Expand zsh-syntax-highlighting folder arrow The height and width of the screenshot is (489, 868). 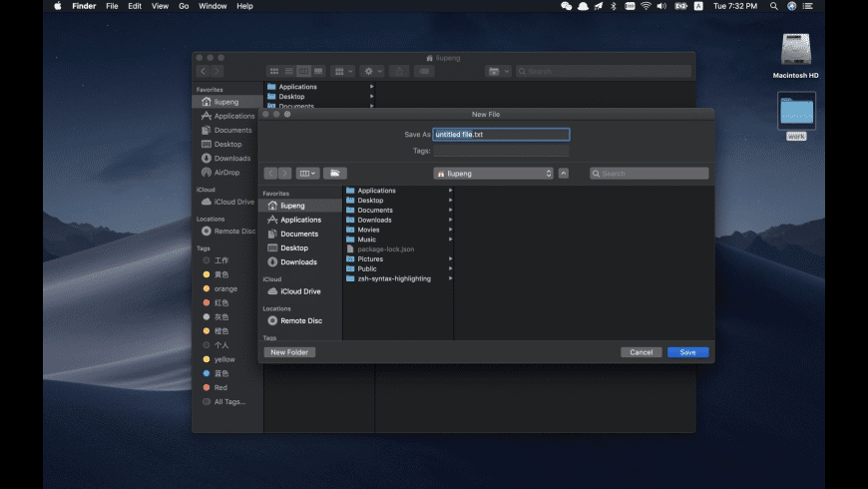pyautogui.click(x=450, y=278)
